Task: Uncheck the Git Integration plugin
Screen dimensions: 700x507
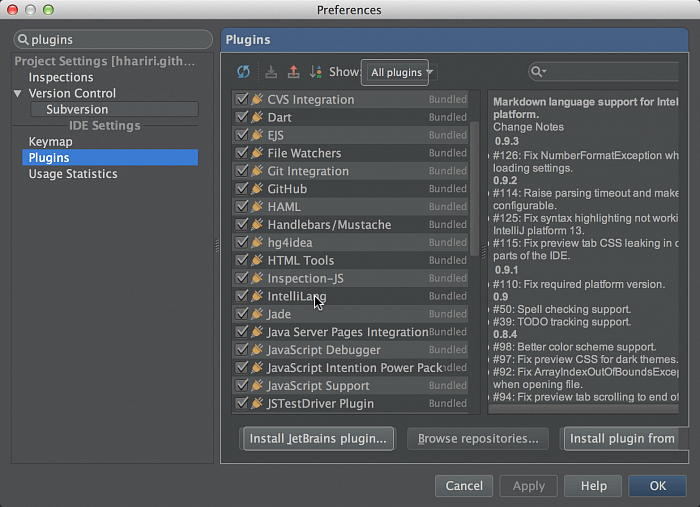Action: pyautogui.click(x=241, y=171)
